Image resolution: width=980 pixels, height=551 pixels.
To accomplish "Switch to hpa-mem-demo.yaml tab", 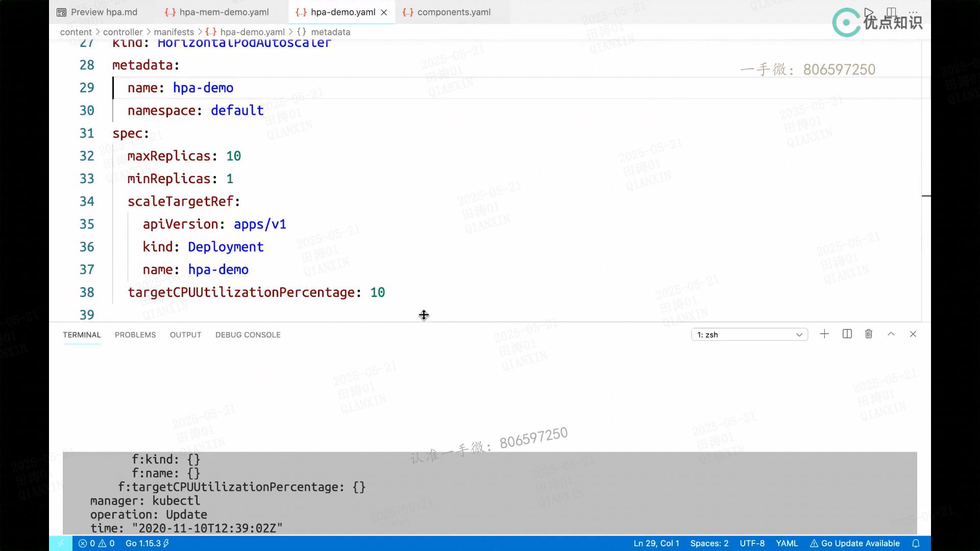I will click(x=224, y=12).
